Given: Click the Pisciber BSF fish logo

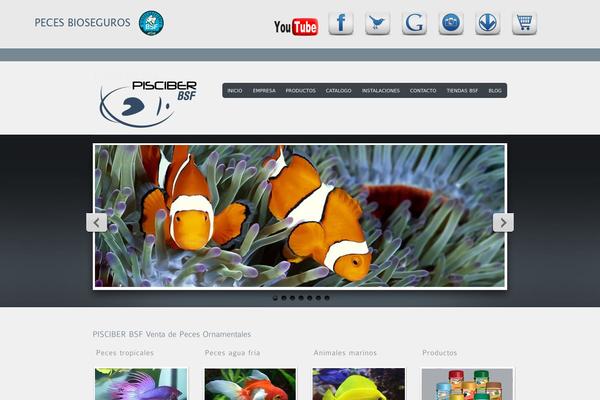Looking at the screenshot, I should [148, 103].
